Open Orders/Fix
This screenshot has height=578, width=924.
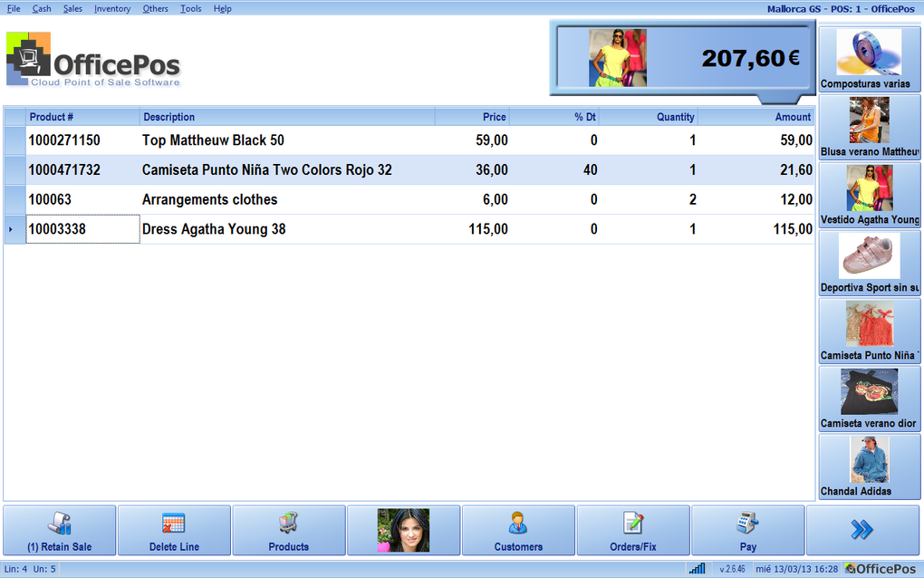[x=633, y=530]
